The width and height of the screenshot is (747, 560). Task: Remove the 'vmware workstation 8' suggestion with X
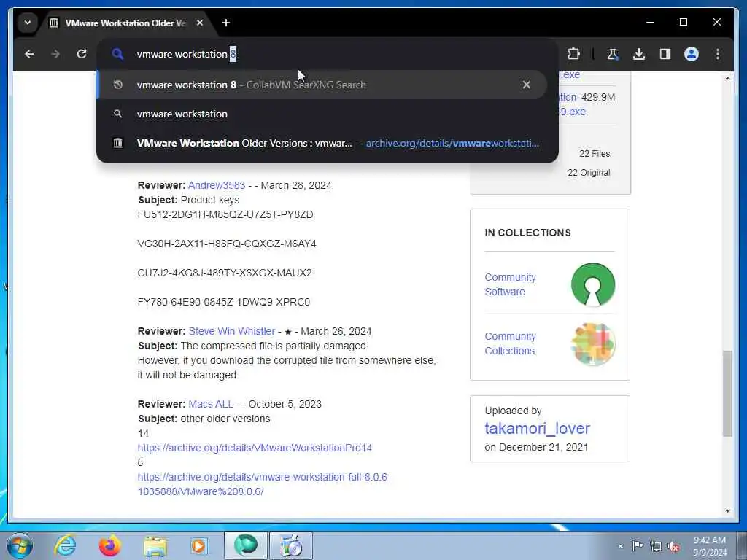pyautogui.click(x=527, y=85)
